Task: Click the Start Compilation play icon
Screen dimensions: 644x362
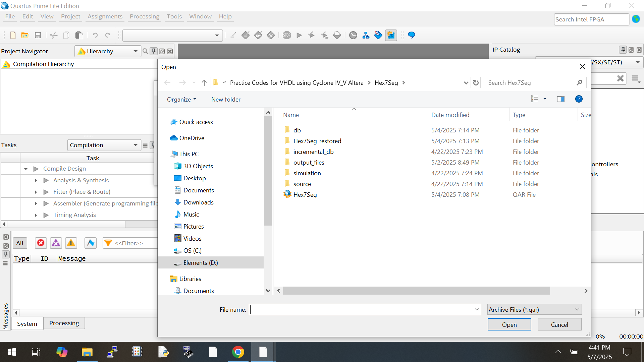Action: coord(299,35)
